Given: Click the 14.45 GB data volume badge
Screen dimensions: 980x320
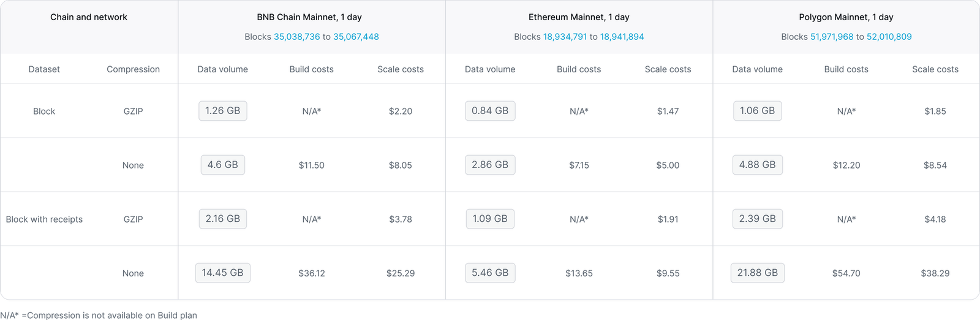Looking at the screenshot, I should click(x=223, y=273).
